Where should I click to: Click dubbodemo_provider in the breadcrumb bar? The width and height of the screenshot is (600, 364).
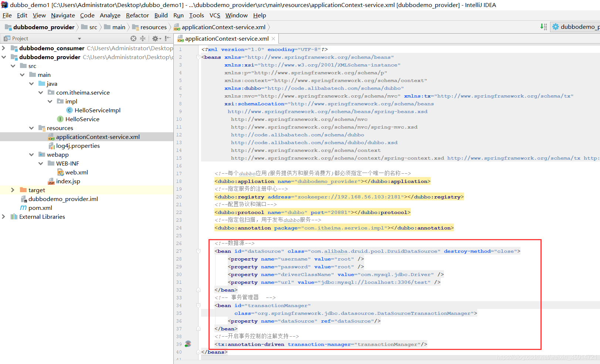coord(40,27)
